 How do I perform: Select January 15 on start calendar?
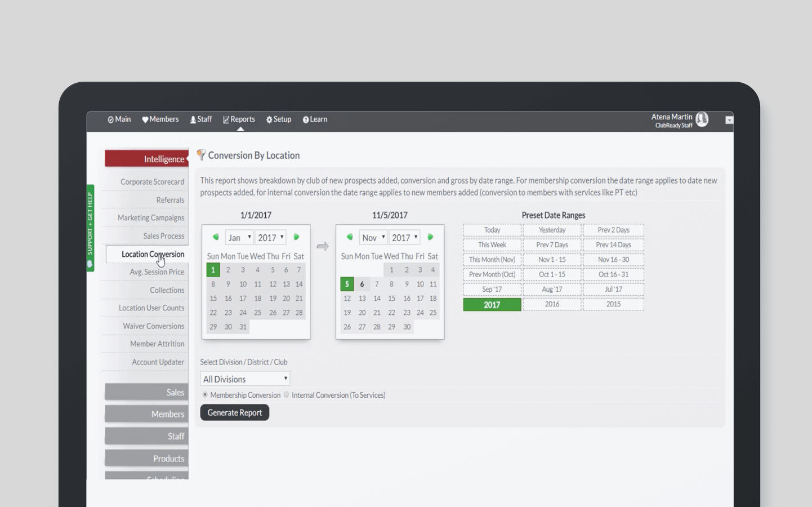(213, 299)
